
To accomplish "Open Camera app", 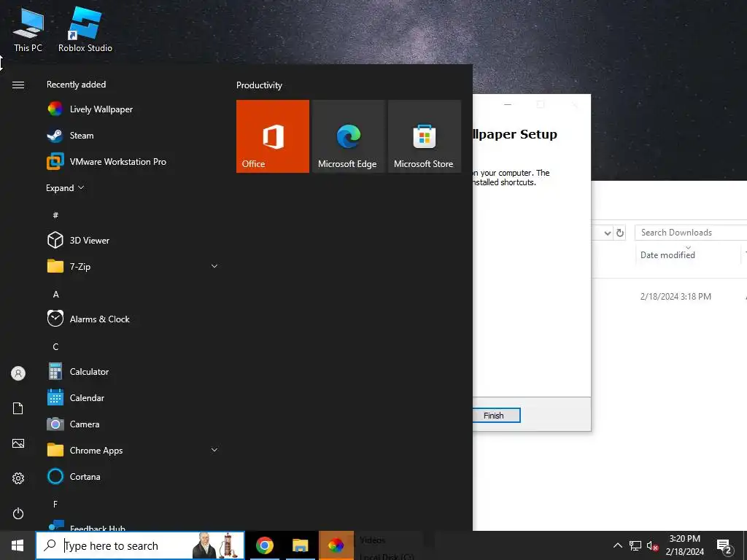I will 133,424.
